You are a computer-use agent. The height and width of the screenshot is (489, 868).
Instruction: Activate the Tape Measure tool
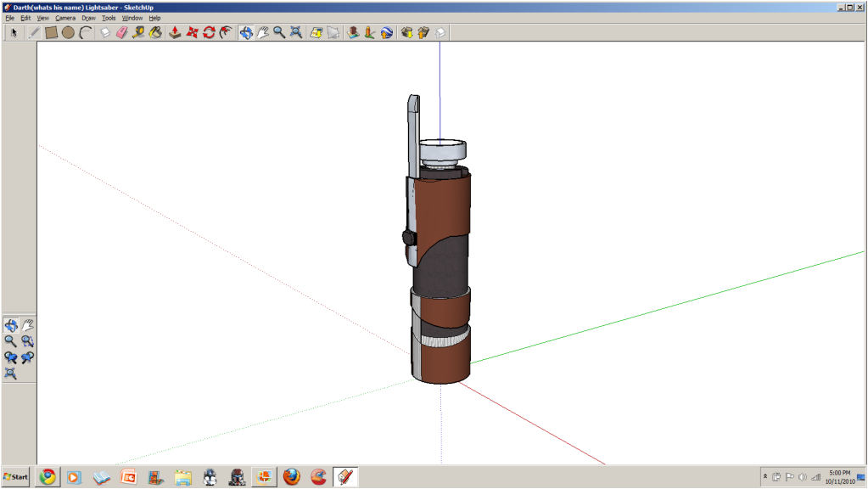(138, 32)
